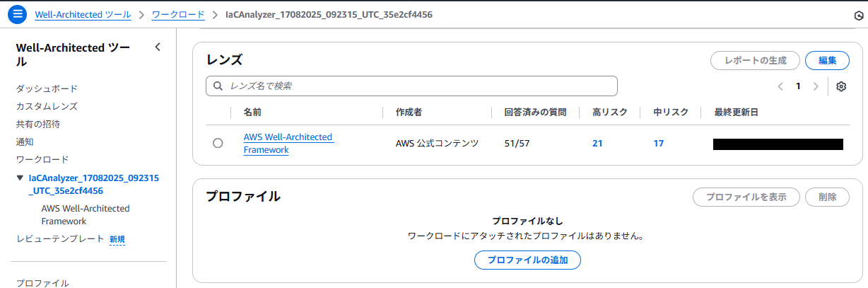The image size is (868, 288).
Task: Click the Well-Architected ツール sidebar heading
Action: click(x=73, y=54)
